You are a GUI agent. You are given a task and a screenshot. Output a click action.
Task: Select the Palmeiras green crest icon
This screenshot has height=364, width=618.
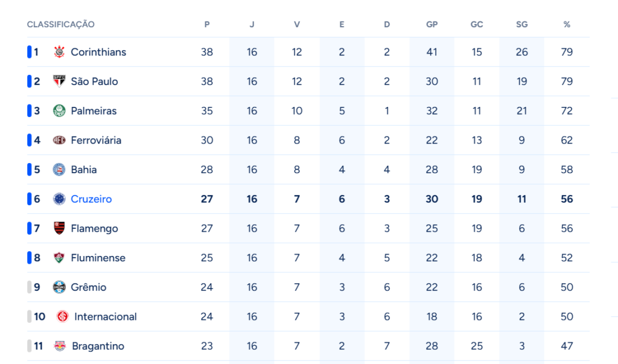(x=59, y=111)
